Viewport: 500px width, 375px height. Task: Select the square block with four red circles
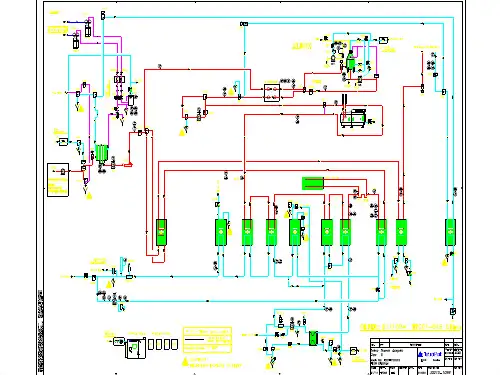pyautogui.click(x=272, y=93)
